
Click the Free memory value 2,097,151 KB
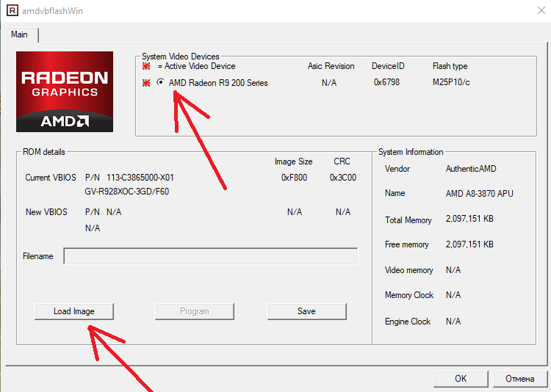click(469, 244)
